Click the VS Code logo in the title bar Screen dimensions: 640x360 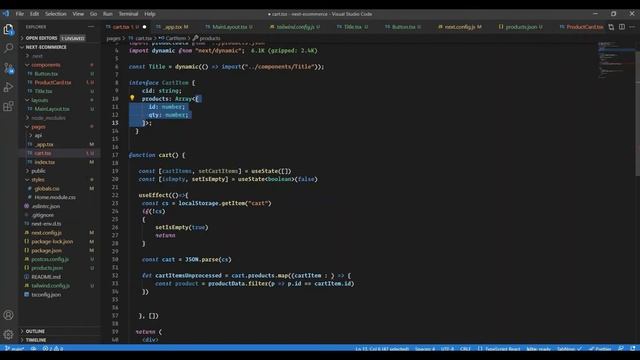6,14
